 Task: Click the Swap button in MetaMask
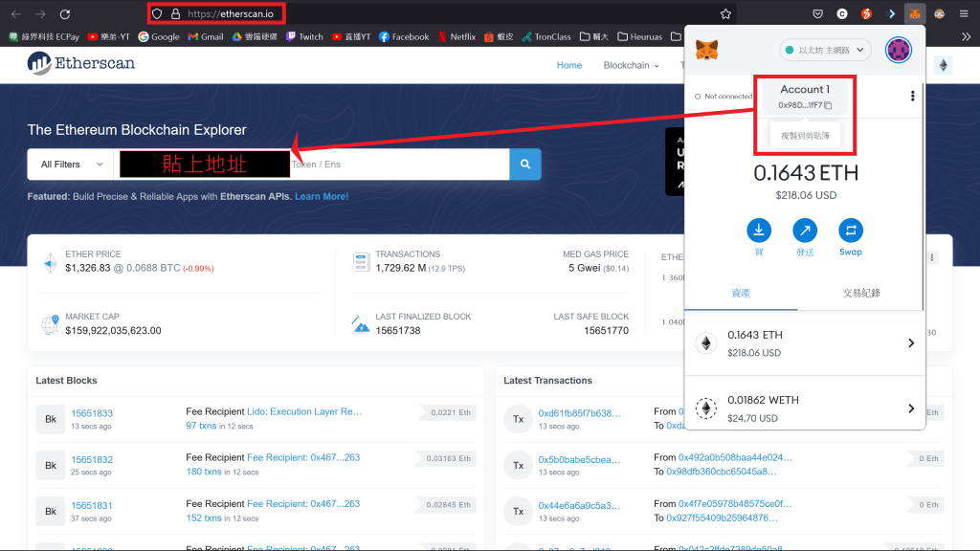(851, 230)
